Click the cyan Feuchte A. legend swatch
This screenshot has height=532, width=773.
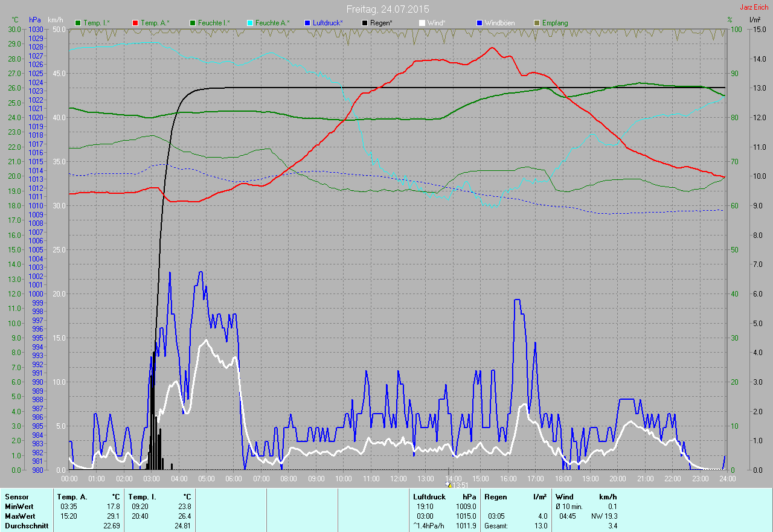(249, 23)
